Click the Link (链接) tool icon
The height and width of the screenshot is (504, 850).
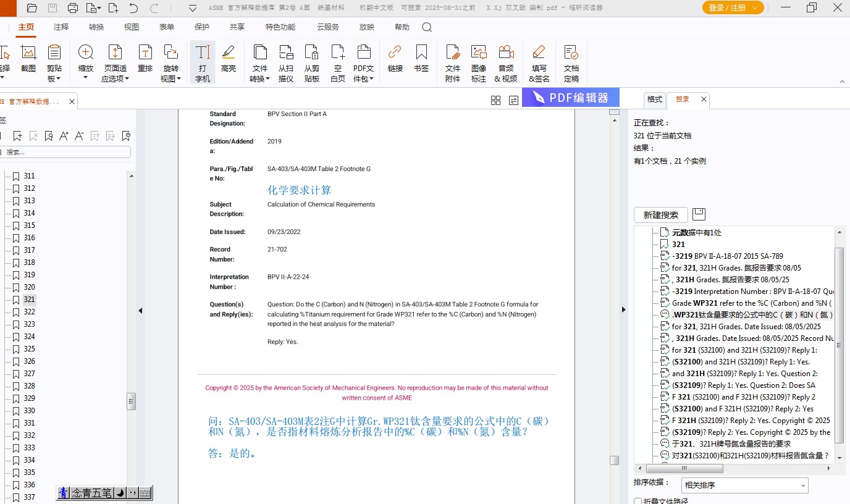[x=395, y=59]
